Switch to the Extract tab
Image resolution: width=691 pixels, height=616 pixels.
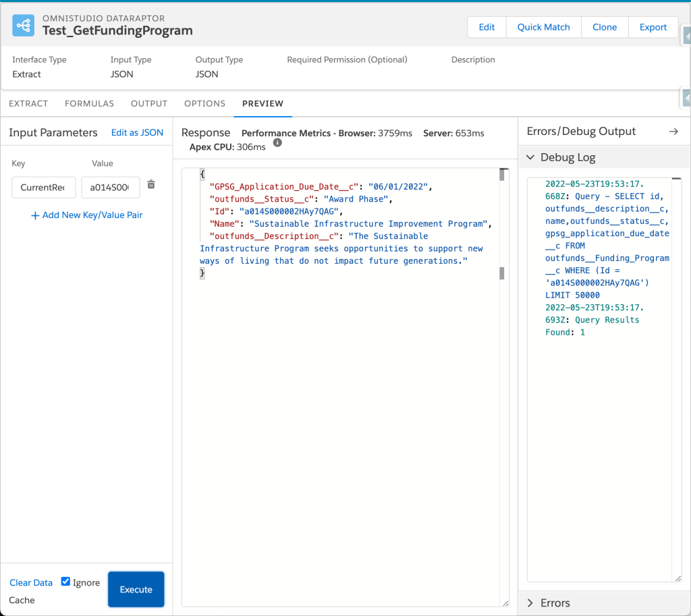tap(28, 103)
